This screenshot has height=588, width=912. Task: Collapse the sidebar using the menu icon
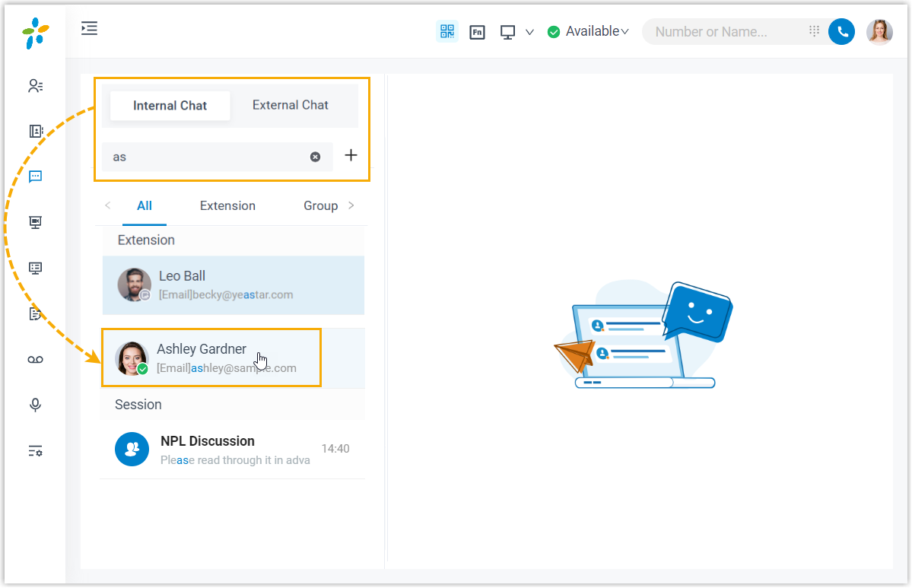[90, 29]
